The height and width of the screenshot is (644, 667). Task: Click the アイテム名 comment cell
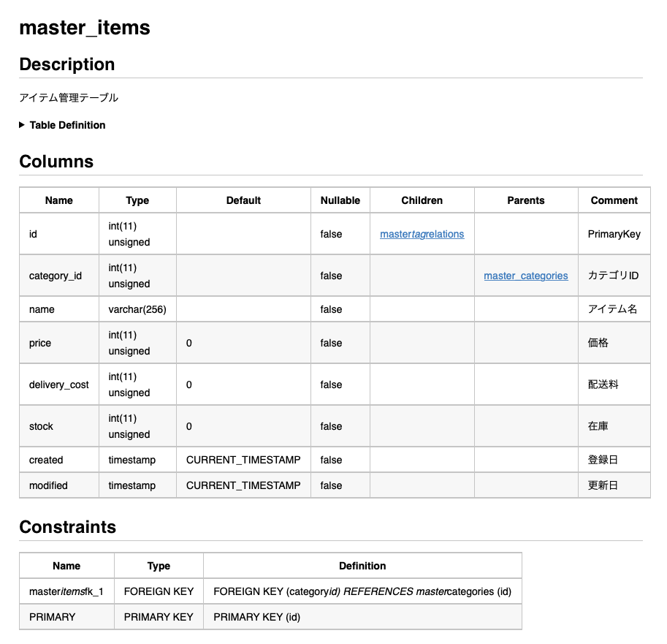pos(614,309)
